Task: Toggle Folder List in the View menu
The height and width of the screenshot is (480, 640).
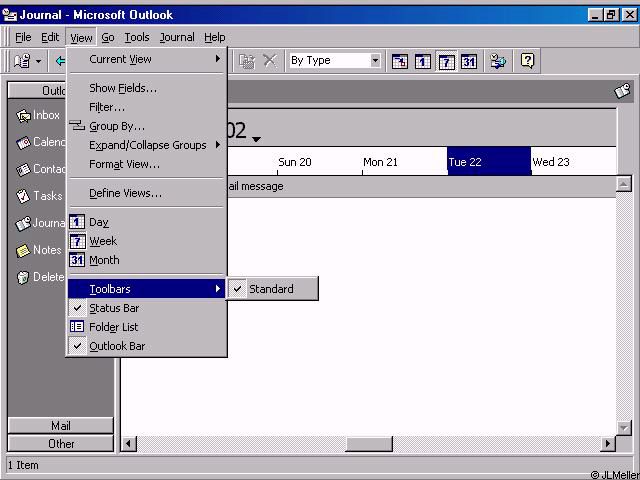Action: (x=147, y=327)
